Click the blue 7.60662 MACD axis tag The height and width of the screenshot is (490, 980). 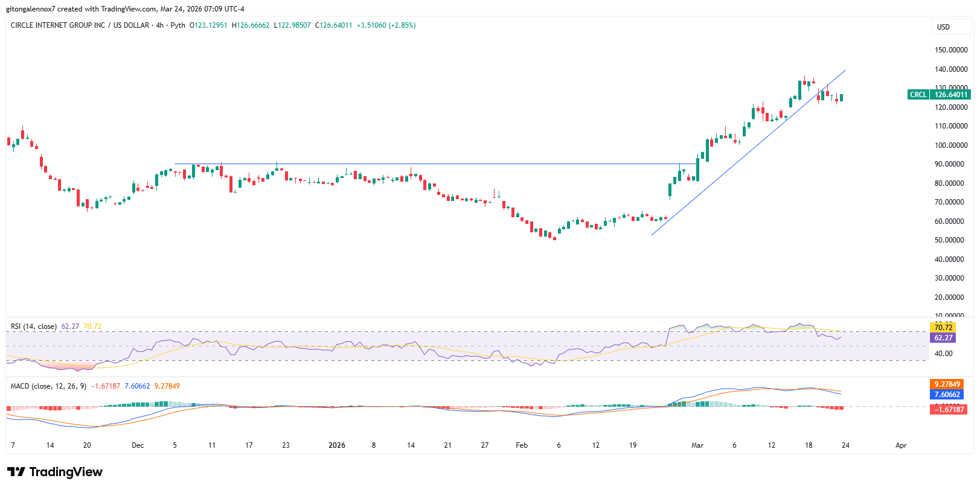pos(947,395)
